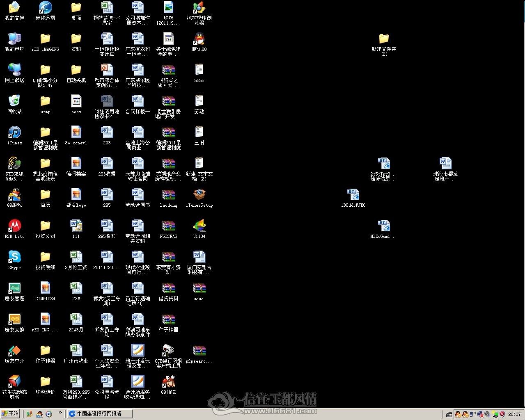525x420 pixels.
Task: Click the 20:37 taskbar clock
Action: tap(514, 414)
